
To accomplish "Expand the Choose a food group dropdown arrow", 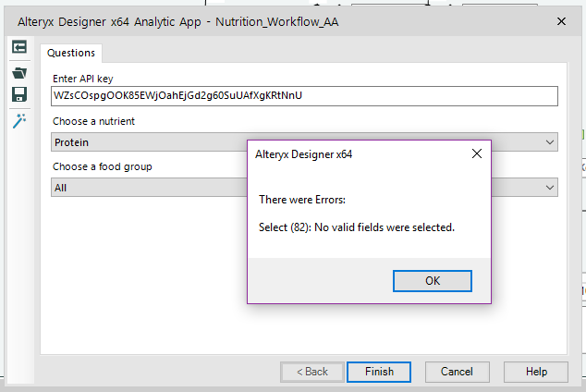I will click(549, 188).
